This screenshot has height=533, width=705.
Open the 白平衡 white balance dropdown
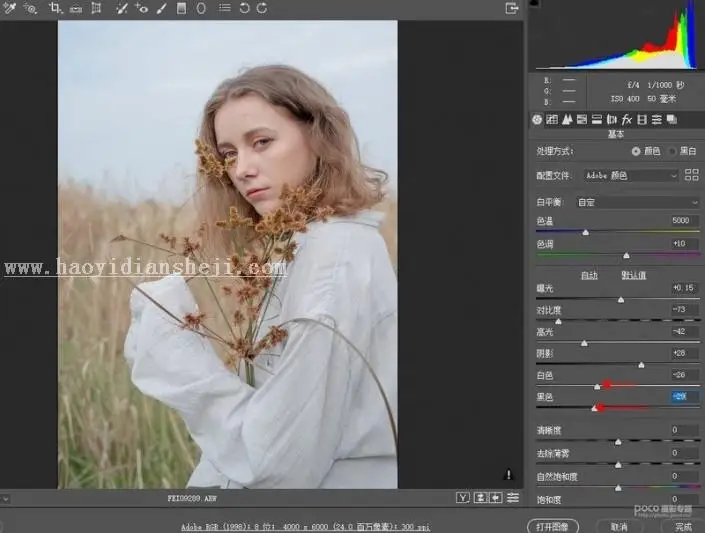637,202
